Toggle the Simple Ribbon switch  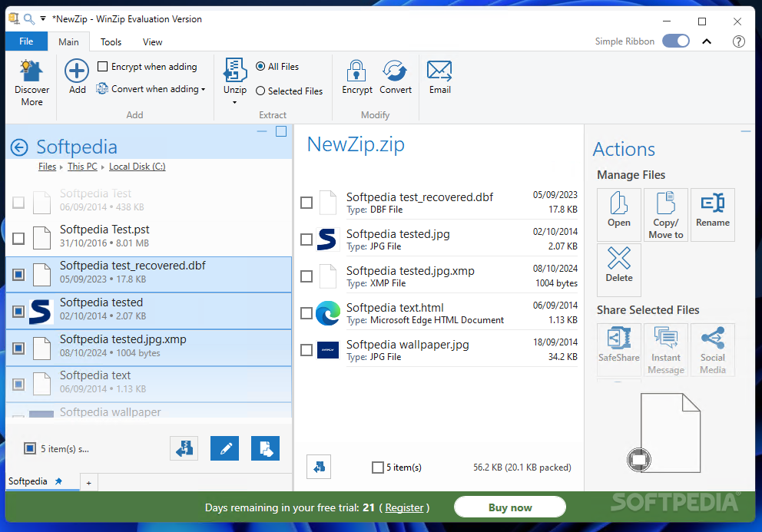[x=675, y=41]
